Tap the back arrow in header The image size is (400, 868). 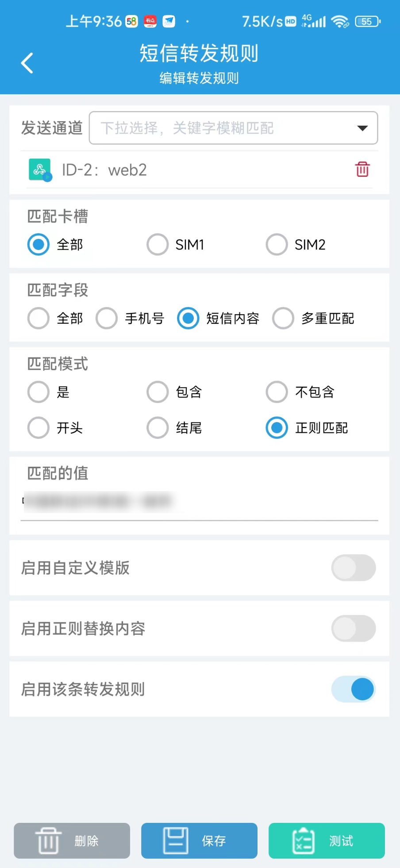click(x=27, y=63)
